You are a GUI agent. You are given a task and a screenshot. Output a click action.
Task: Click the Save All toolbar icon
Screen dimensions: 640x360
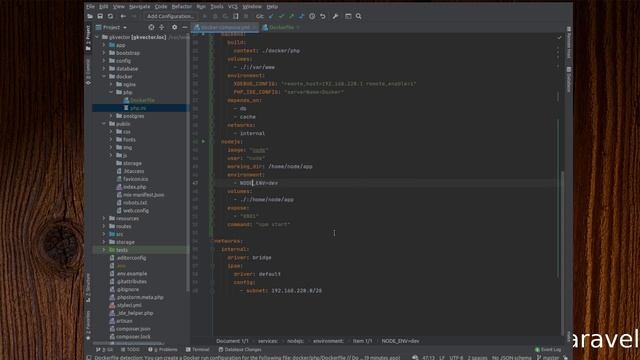coord(100,16)
